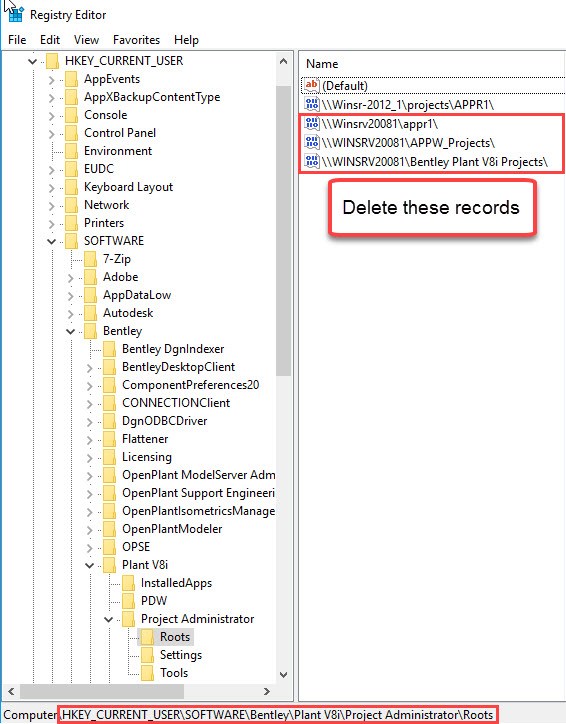Select the Roots folder icon in tree

(147, 637)
